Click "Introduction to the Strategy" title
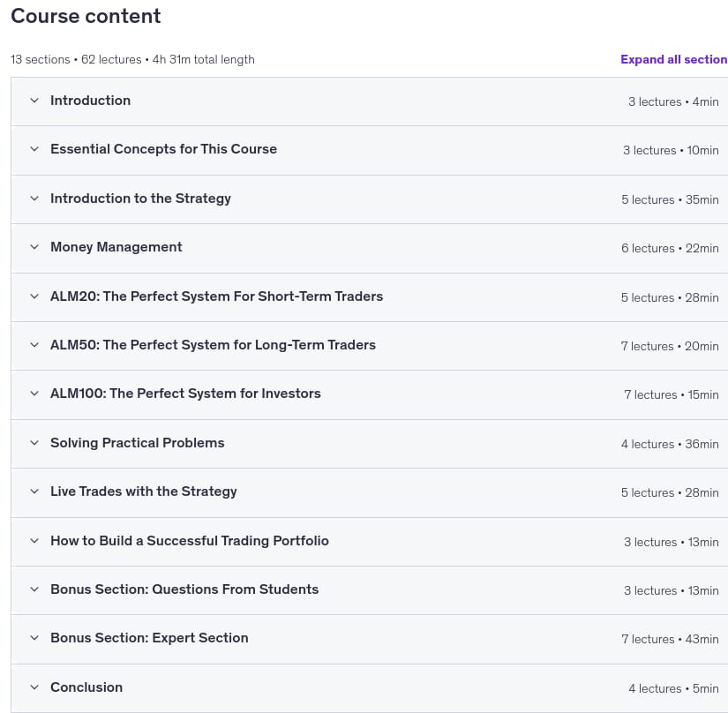The height and width of the screenshot is (713, 728). pyautogui.click(x=140, y=199)
